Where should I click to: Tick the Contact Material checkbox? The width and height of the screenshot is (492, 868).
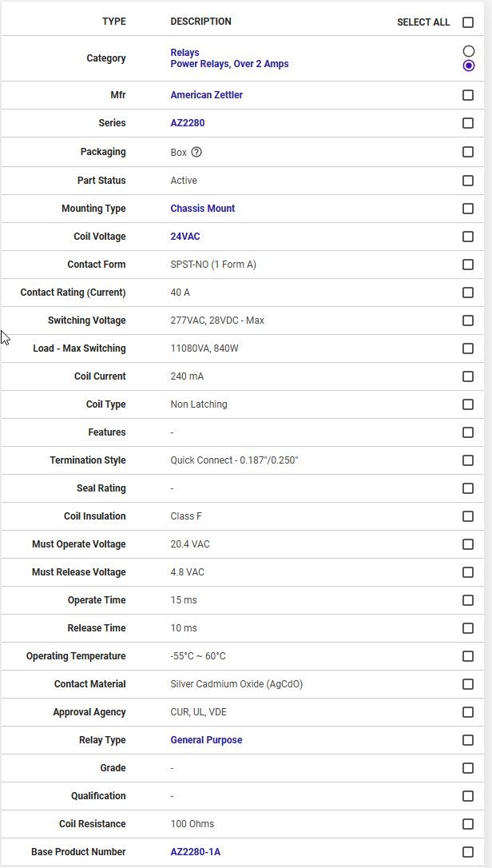click(468, 684)
